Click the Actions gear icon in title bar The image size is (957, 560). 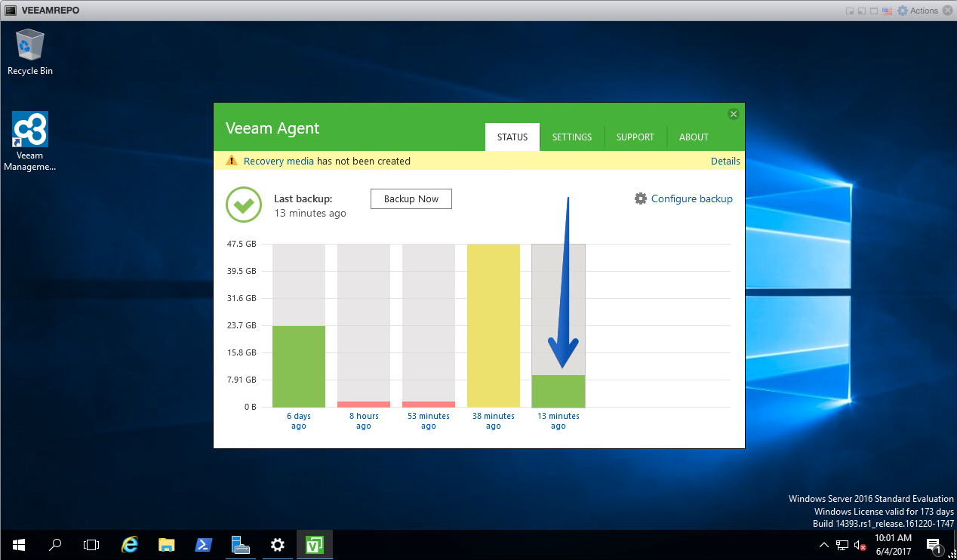coord(902,11)
